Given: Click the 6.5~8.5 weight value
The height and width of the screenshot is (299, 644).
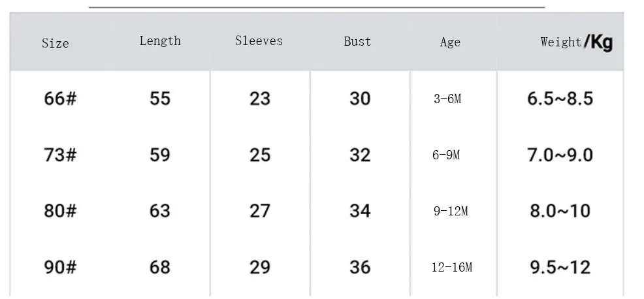Looking at the screenshot, I should tap(560, 99).
